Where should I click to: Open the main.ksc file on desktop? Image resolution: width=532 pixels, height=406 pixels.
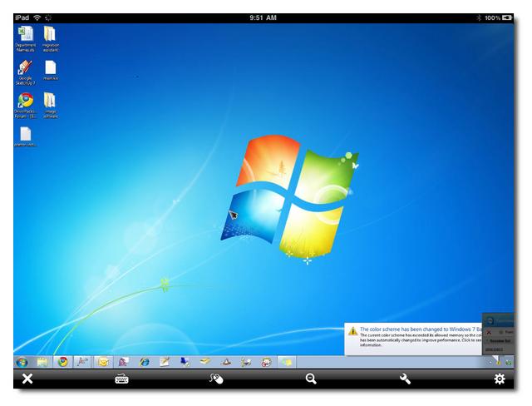click(x=50, y=70)
